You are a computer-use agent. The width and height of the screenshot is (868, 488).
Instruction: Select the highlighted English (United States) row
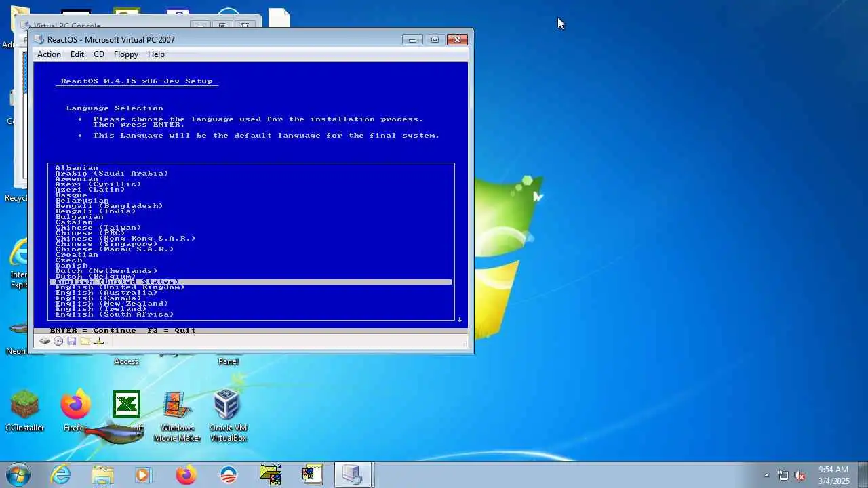[x=251, y=282]
